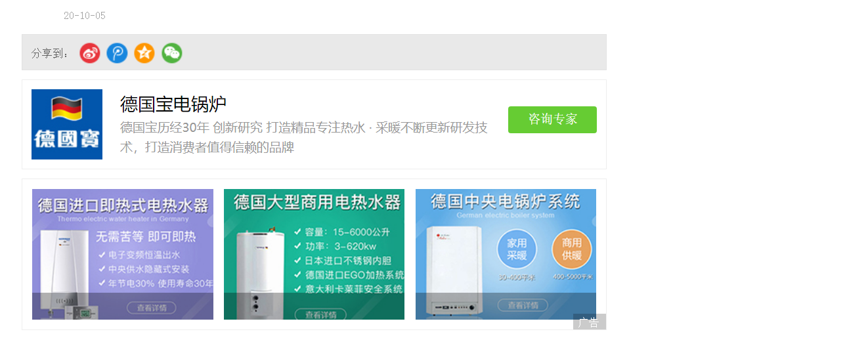Click the 无需苦等 即可即热 slogan
This screenshot has height=338, width=868.
tap(146, 236)
